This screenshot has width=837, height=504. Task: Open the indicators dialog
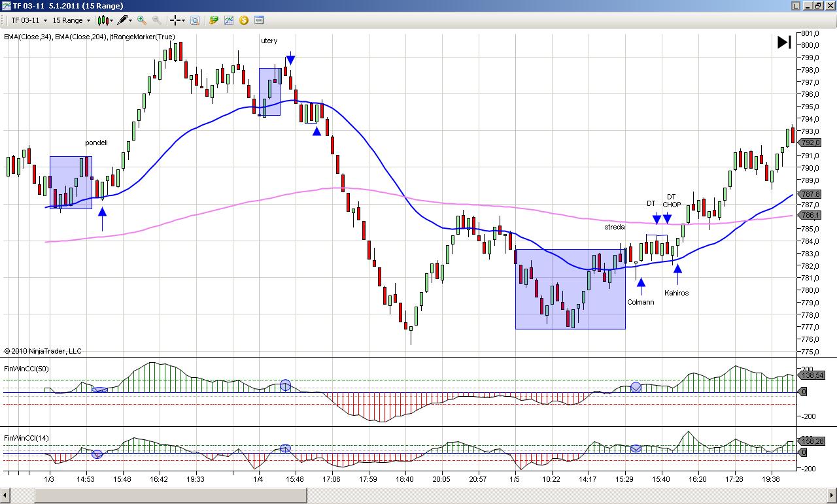tap(229, 20)
